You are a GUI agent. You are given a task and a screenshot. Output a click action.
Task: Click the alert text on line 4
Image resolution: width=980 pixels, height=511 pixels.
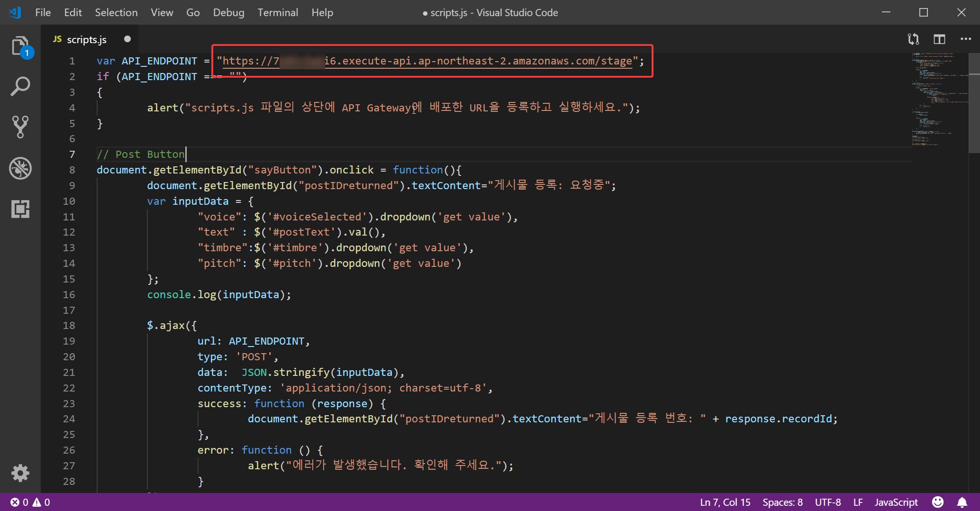pyautogui.click(x=407, y=108)
